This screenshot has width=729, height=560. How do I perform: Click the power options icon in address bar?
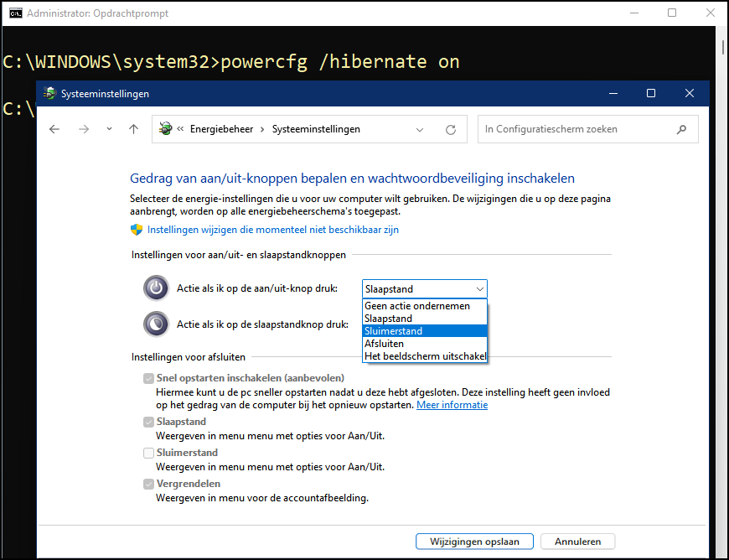pyautogui.click(x=166, y=128)
